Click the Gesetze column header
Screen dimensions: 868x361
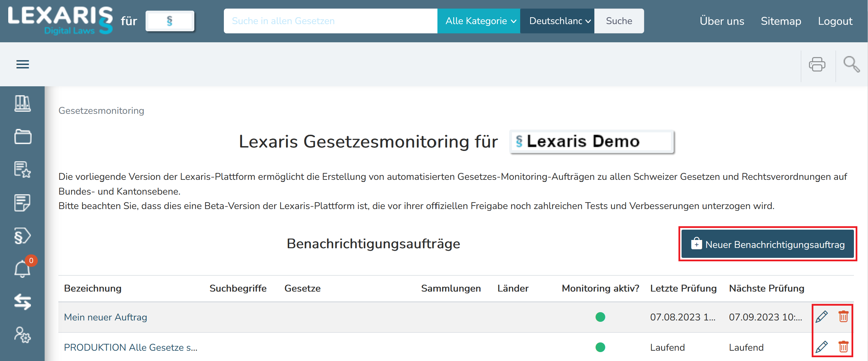(x=302, y=288)
